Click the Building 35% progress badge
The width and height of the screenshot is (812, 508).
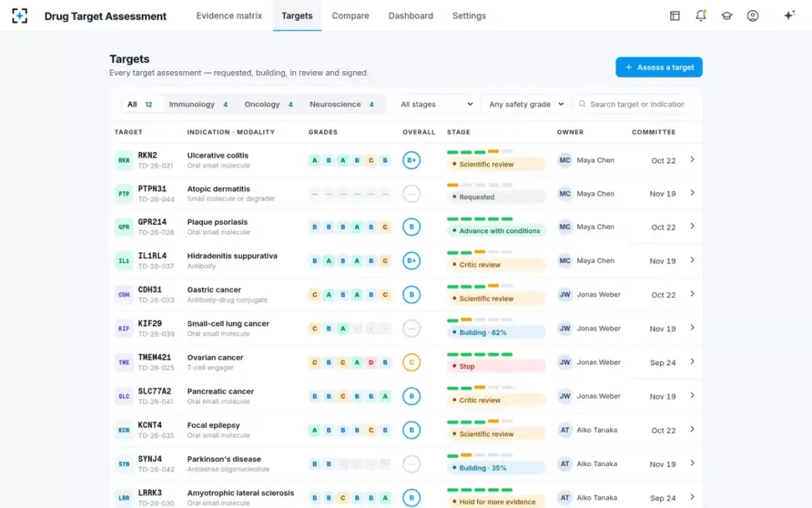tap(496, 468)
